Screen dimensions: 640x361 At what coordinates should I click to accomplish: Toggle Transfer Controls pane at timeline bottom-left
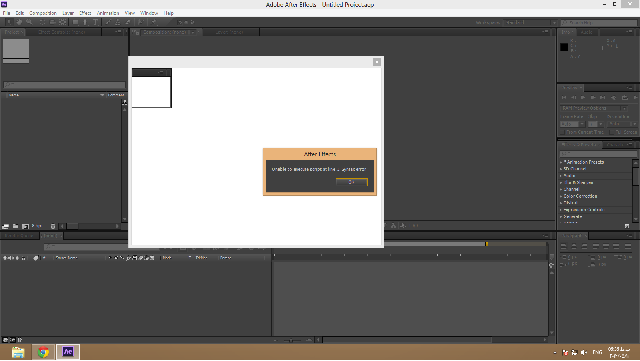[x=13, y=340]
